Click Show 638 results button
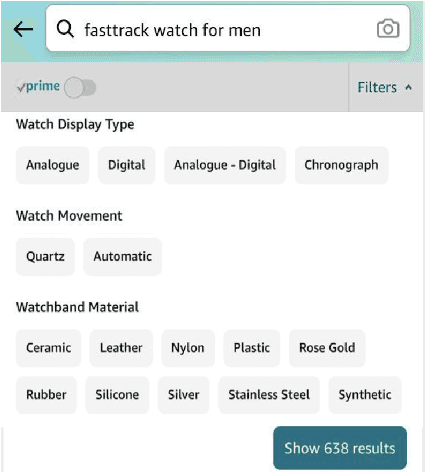 [340, 448]
